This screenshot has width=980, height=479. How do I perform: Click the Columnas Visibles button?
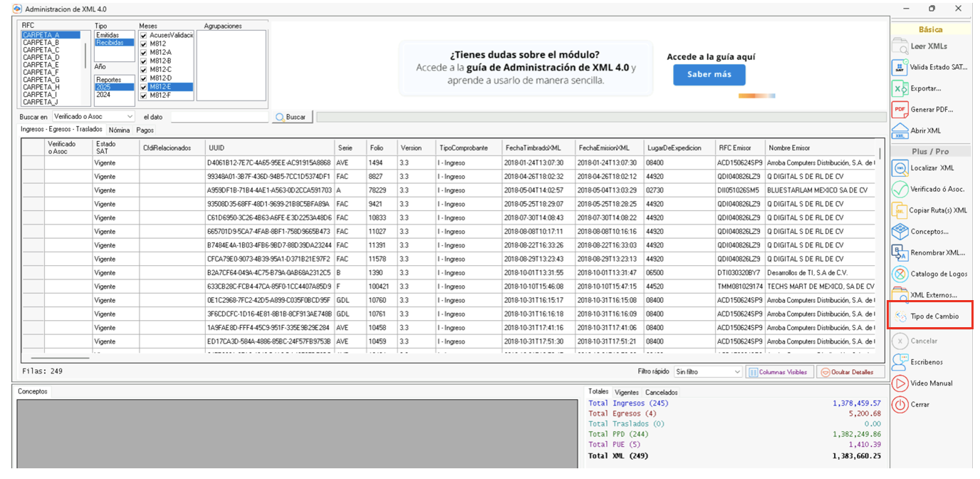(x=778, y=372)
